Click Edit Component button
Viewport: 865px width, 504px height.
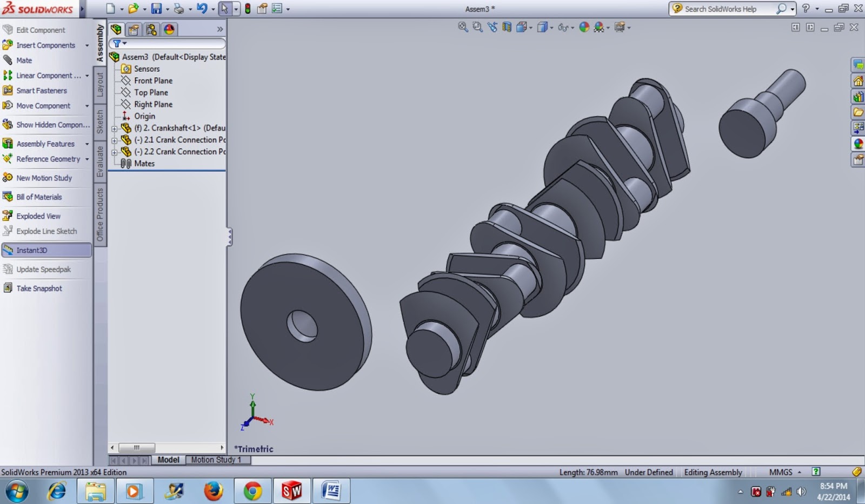34,30
